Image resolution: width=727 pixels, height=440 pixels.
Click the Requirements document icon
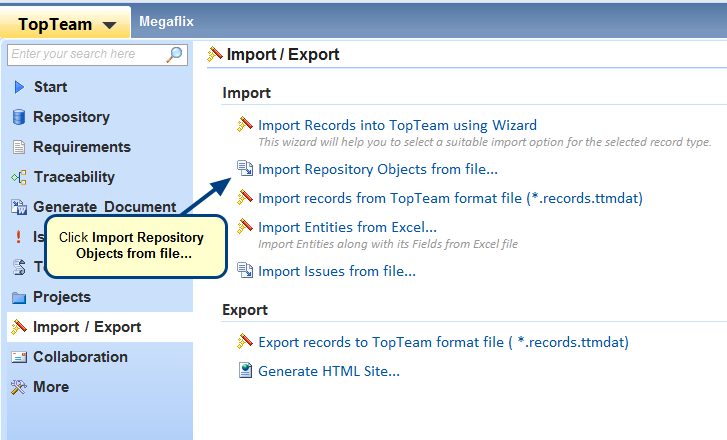coord(19,147)
